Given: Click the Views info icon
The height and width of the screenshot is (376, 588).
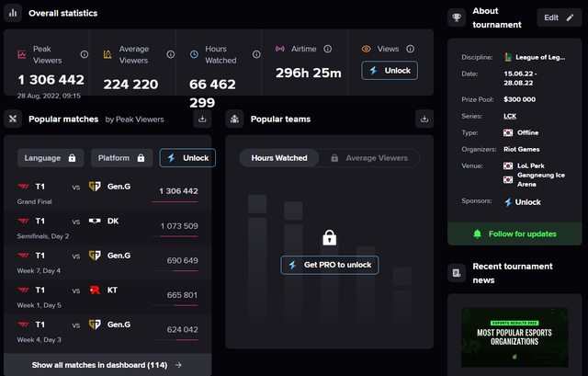Looking at the screenshot, I should 410,49.
